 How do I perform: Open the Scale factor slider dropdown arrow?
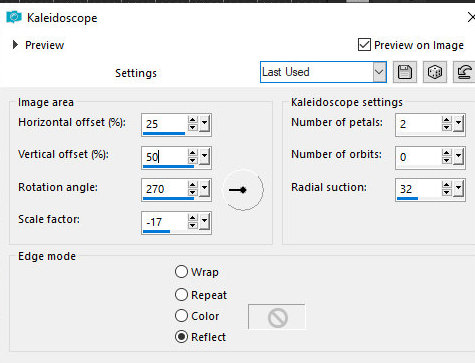pyautogui.click(x=205, y=221)
